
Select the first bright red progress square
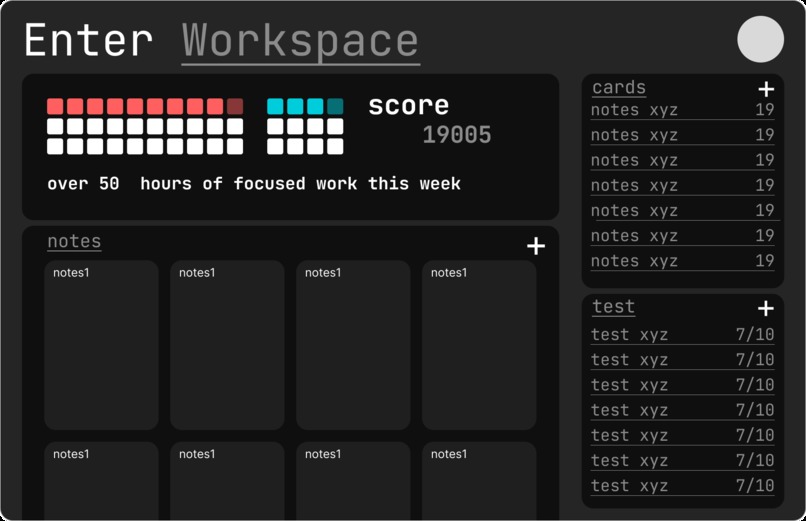[55, 106]
